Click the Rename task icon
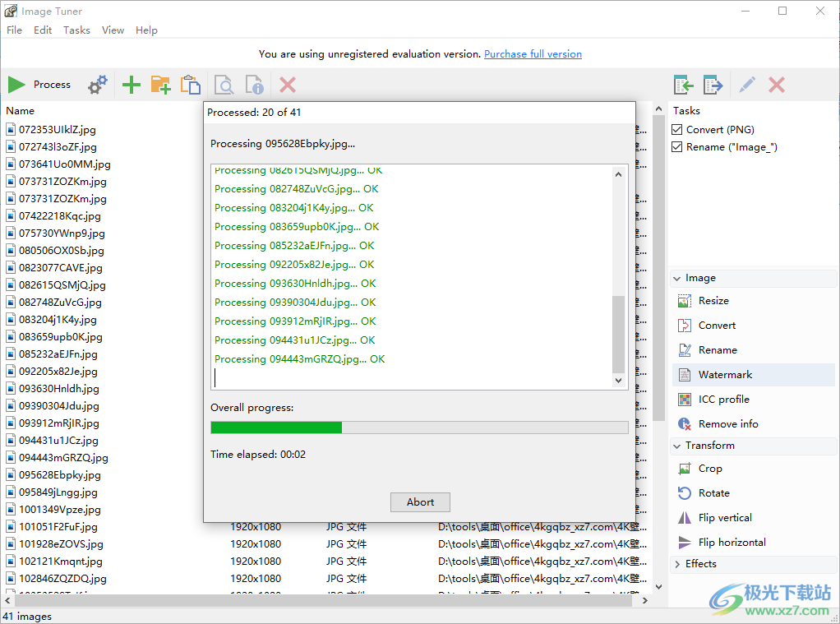Viewport: 840px width, 624px height. (685, 350)
